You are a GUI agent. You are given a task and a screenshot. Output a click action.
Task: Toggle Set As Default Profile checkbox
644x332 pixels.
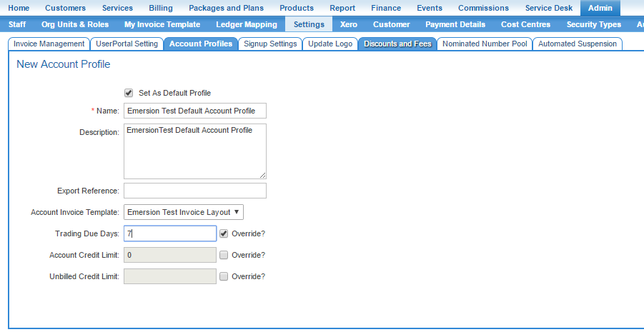[x=129, y=93]
